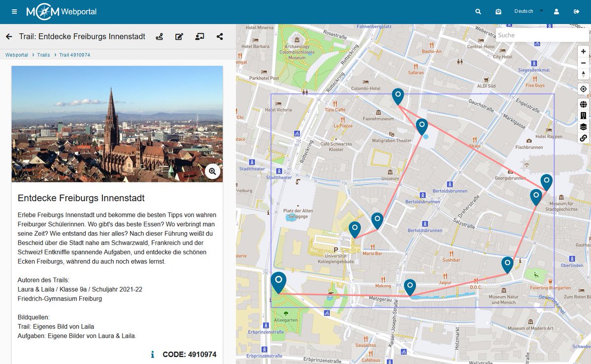
Task: Zoom out on the map
Action: (583, 62)
